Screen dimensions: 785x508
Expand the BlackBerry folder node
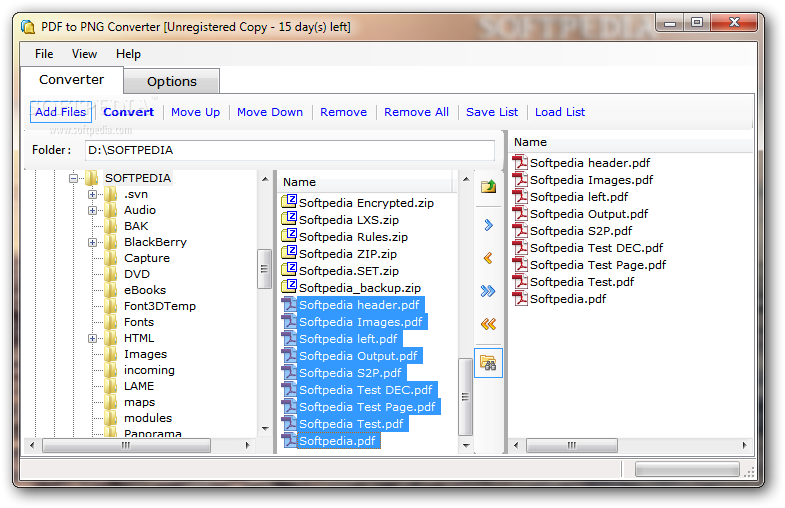pyautogui.click(x=92, y=242)
